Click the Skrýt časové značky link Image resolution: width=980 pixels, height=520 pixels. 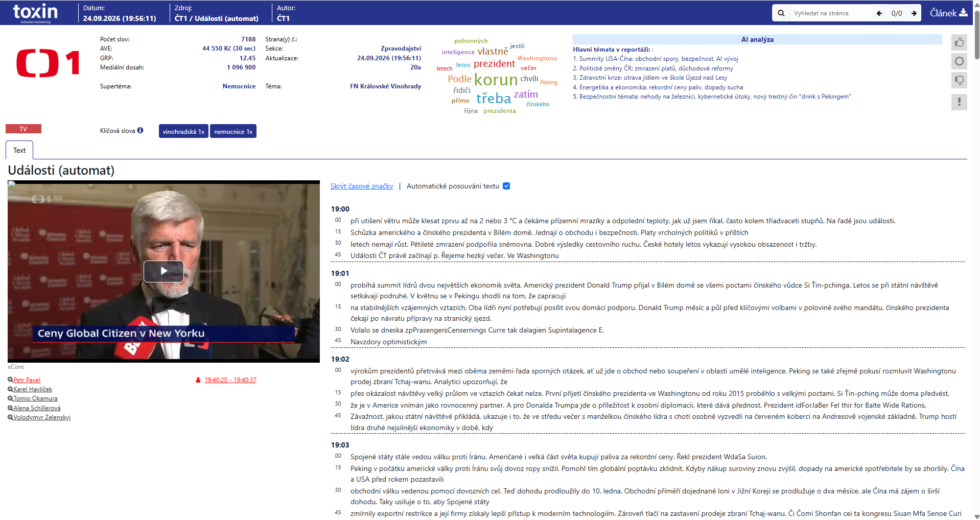coord(362,186)
